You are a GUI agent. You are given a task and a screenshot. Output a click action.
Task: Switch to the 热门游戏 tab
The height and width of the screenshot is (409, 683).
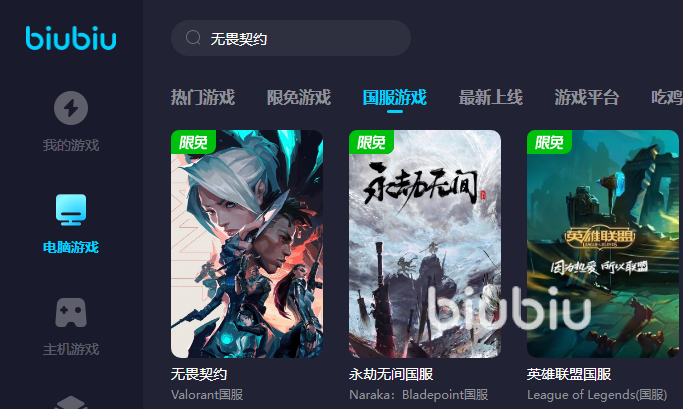(x=203, y=97)
